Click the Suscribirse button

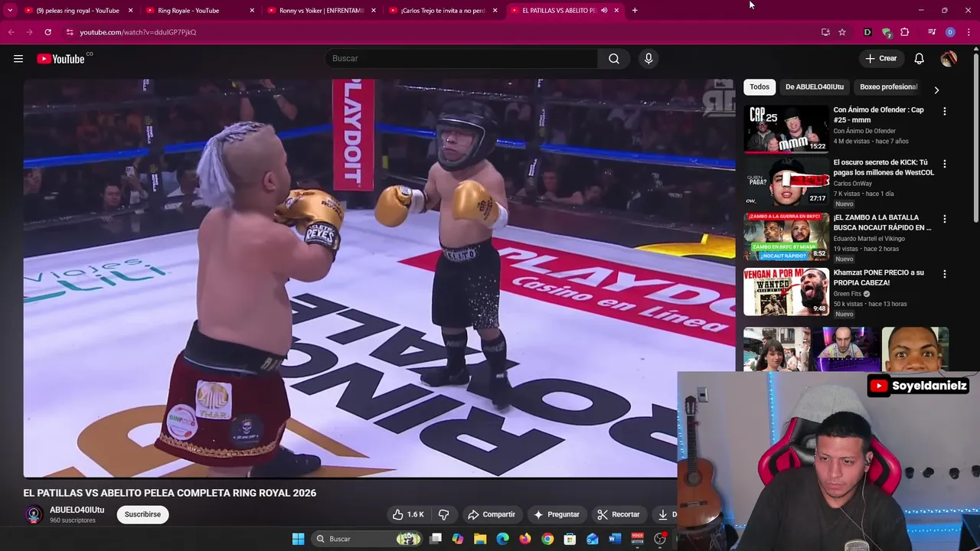142,514
